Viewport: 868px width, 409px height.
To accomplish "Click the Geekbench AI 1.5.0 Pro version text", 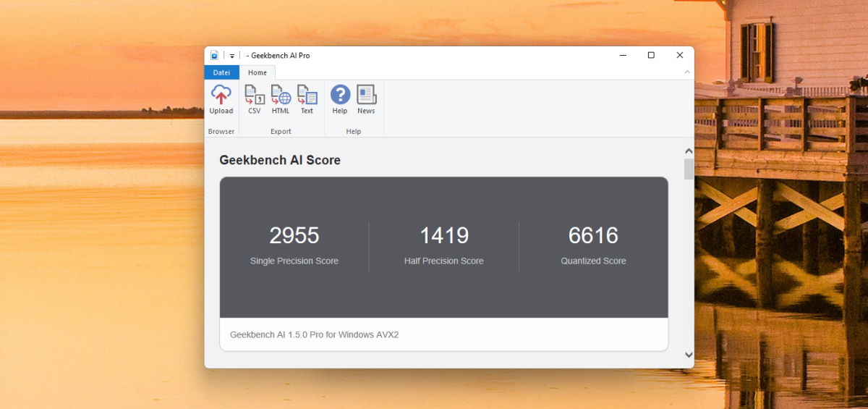I will pos(315,335).
